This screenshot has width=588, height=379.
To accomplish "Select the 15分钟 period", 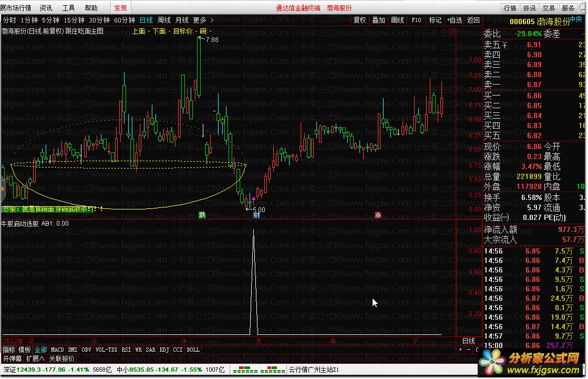I will click(74, 20).
